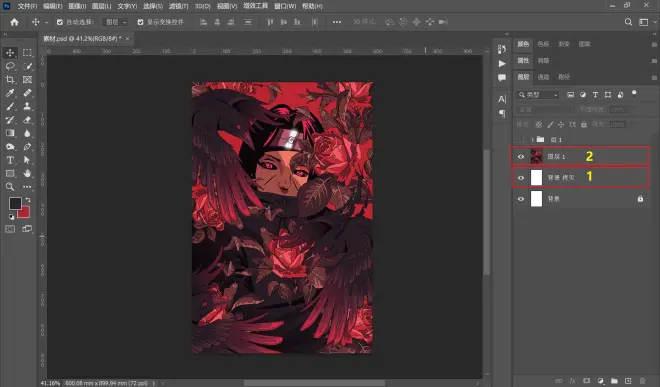The image size is (660, 387).
Task: Select the Zoom tool
Action: click(x=10, y=187)
